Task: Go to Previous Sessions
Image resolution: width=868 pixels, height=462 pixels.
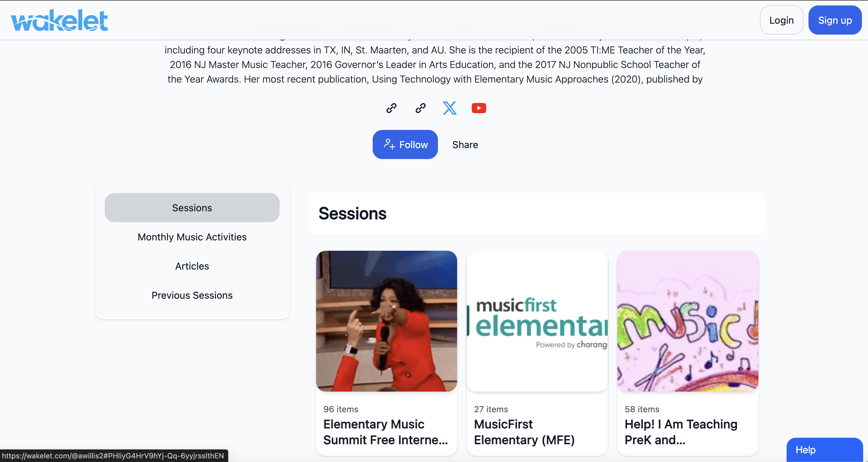Action: point(192,295)
